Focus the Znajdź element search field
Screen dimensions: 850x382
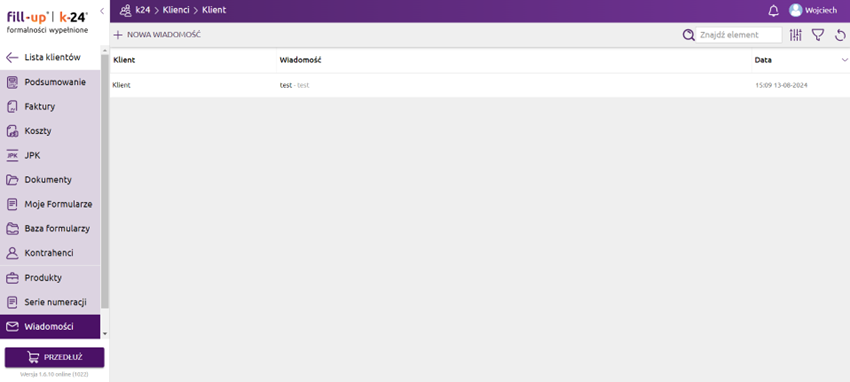click(x=739, y=35)
